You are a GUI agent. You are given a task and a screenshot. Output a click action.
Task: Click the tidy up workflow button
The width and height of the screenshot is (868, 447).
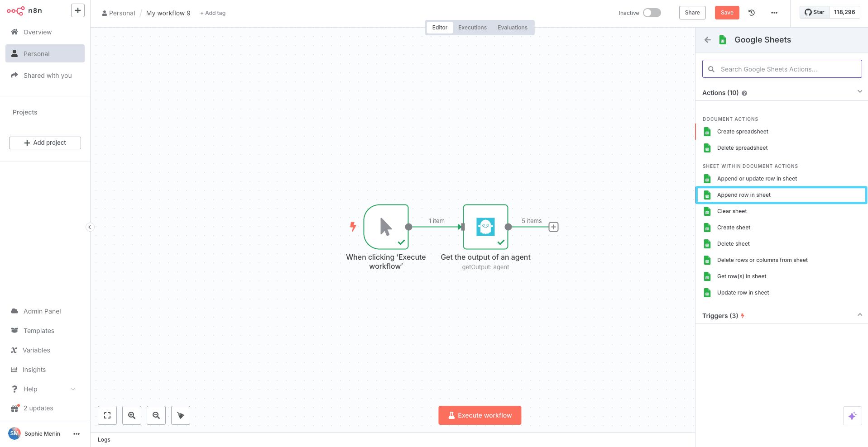pyautogui.click(x=181, y=415)
